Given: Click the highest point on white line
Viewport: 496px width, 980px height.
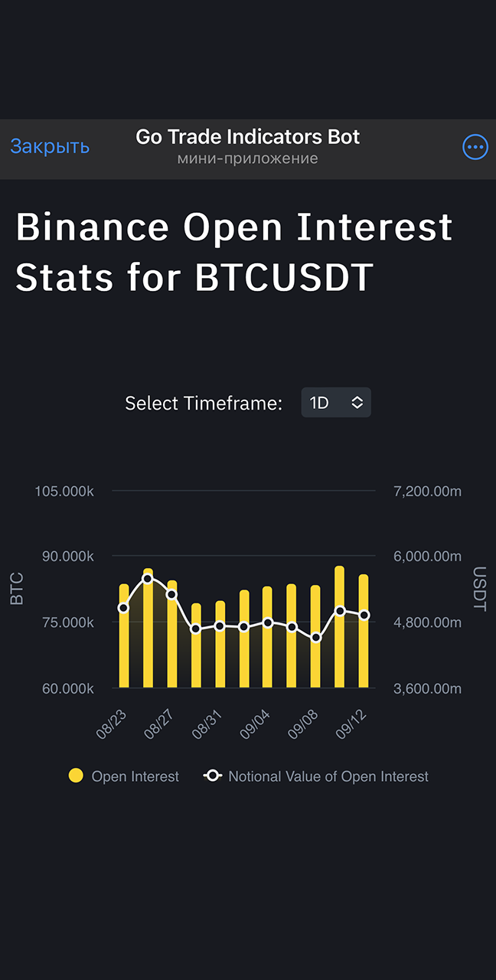Looking at the screenshot, I should tap(148, 579).
